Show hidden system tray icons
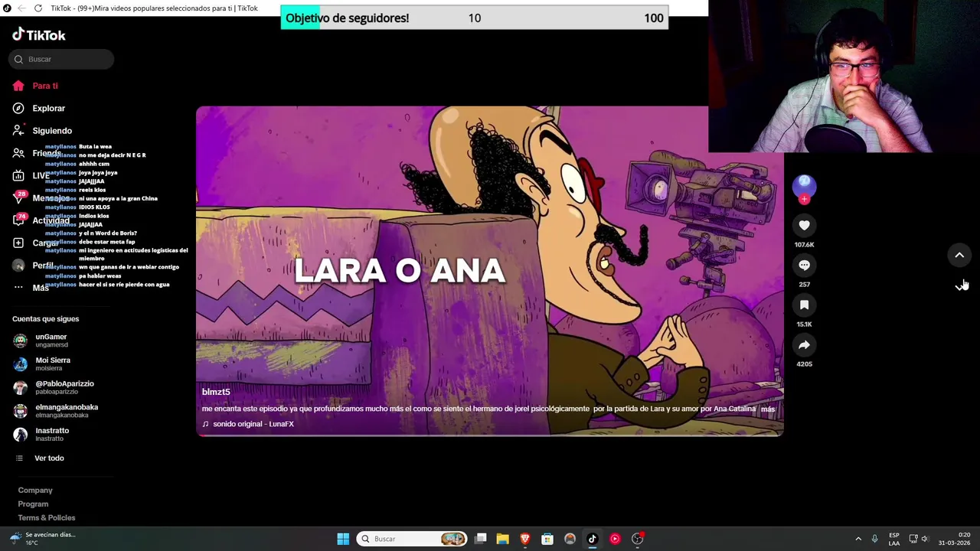980x551 pixels. [858, 539]
